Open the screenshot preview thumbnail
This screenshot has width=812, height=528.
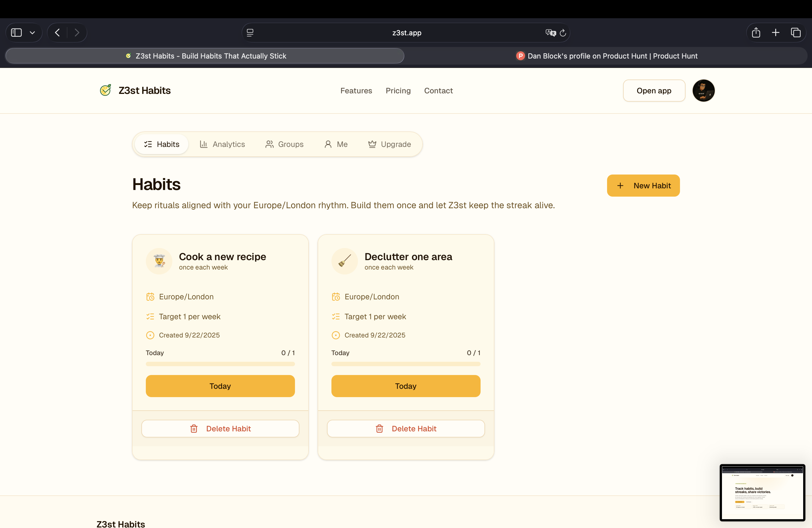pos(763,493)
